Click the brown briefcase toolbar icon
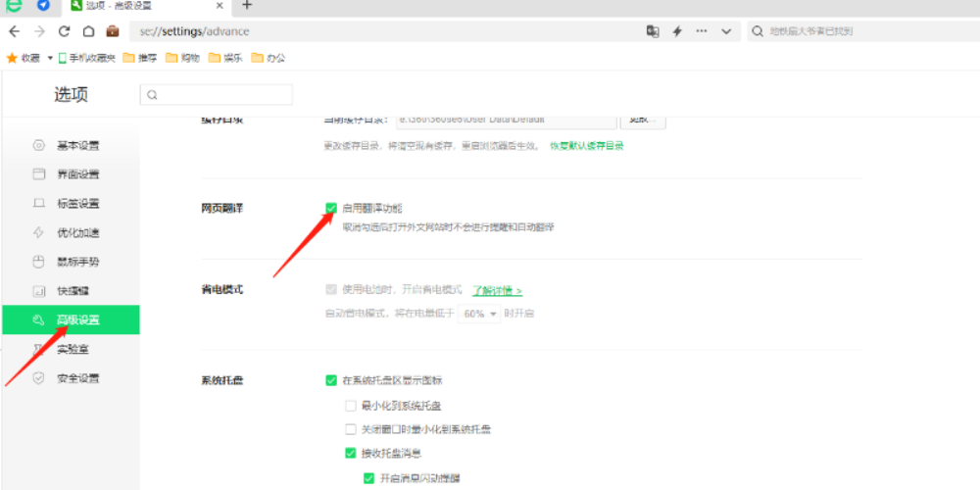The height and width of the screenshot is (490, 980). coord(113,31)
